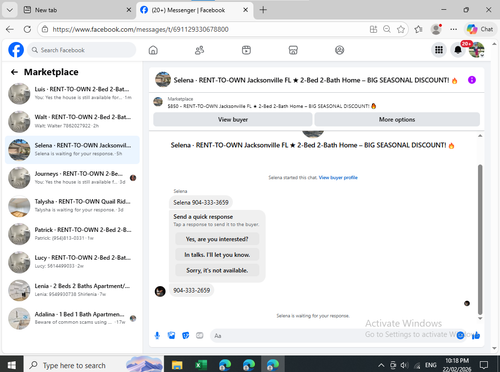Screen dimensions: 500x372
Task: Open Lucy RENT-TO-OWN conversation
Action: pos(72,262)
